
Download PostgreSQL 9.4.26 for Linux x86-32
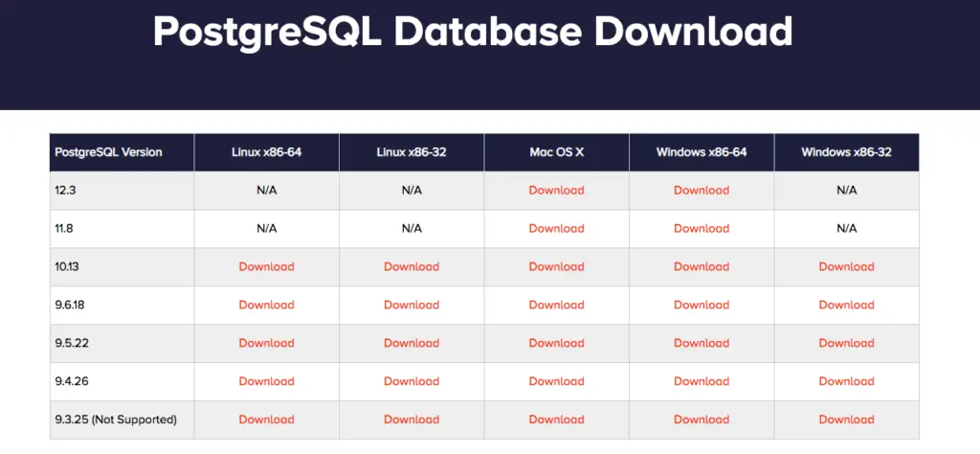click(412, 381)
